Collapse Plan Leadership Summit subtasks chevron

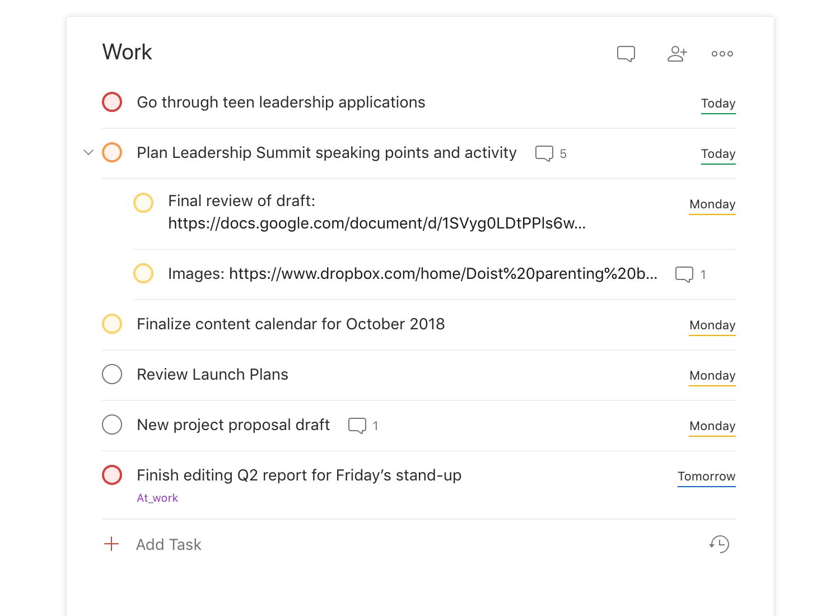coord(88,152)
